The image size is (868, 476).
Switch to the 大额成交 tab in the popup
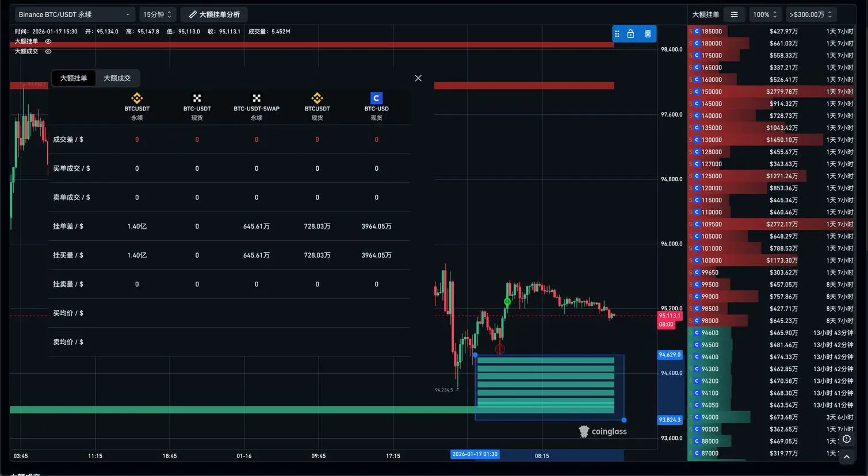pyautogui.click(x=117, y=78)
